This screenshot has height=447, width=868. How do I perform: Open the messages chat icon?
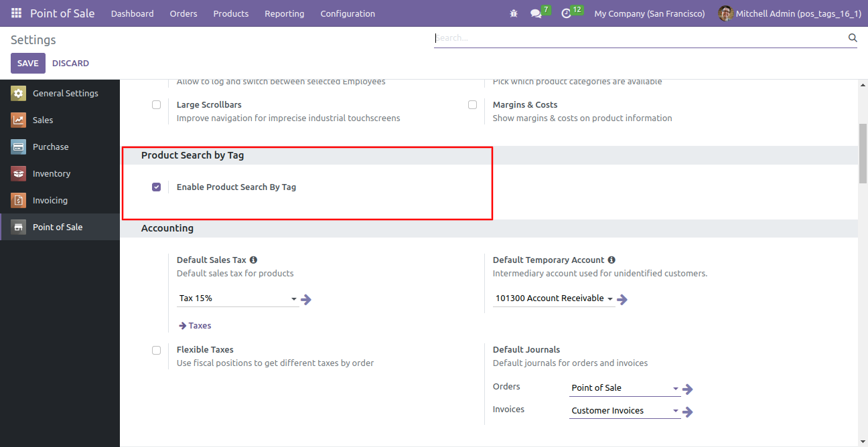click(x=536, y=13)
